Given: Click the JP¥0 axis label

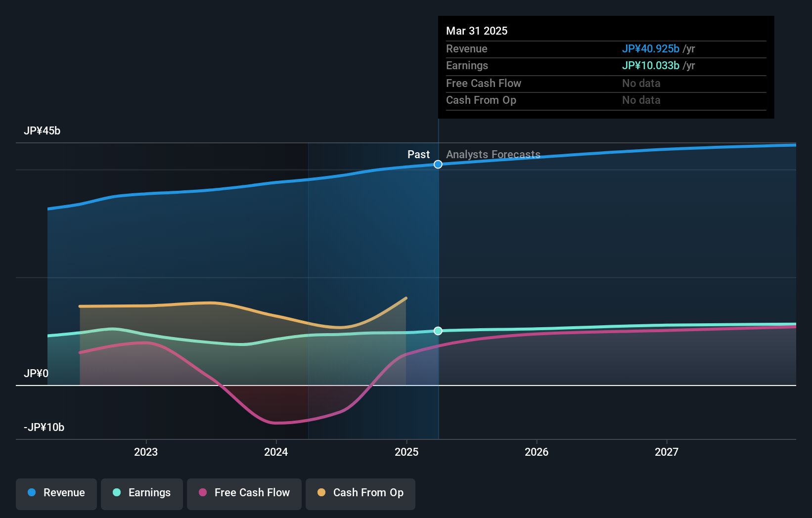Looking at the screenshot, I should tap(36, 373).
